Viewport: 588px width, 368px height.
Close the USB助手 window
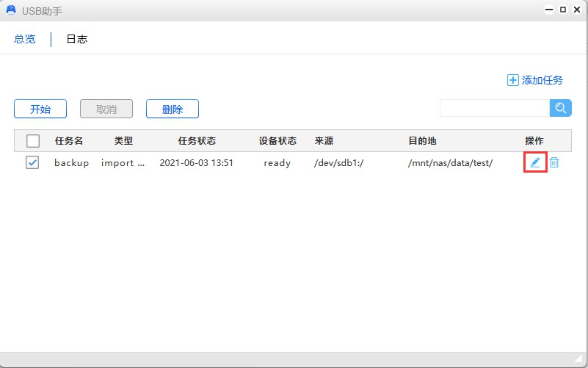577,10
